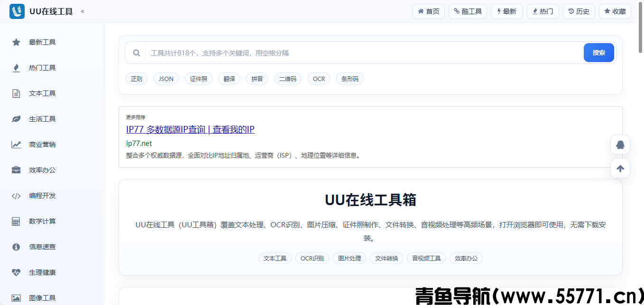Go to 最新 in the top navigation
The height and width of the screenshot is (305, 644).
click(507, 11)
